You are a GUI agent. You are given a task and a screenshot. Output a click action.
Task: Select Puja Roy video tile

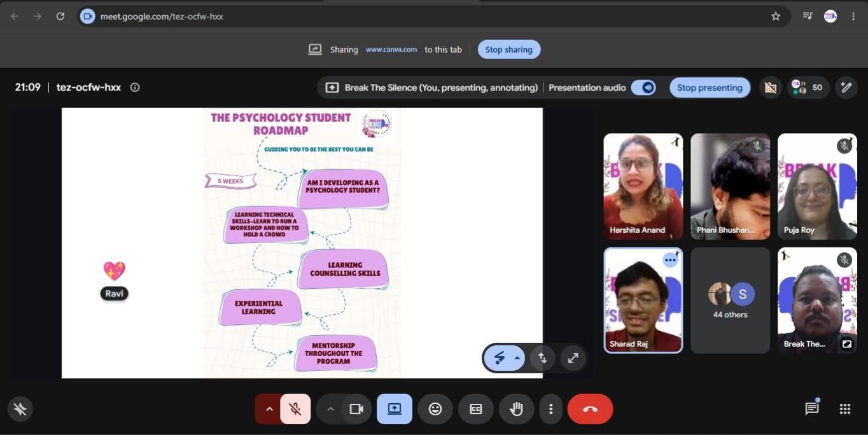(x=817, y=186)
